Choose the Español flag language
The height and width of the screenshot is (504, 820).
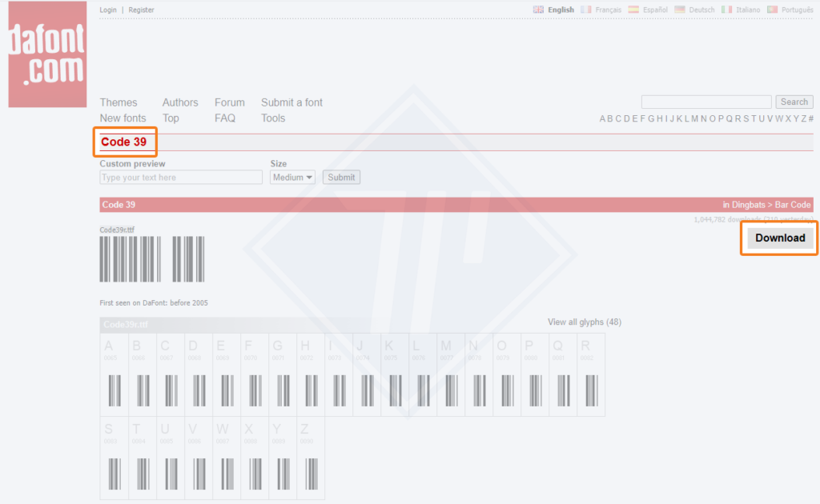(x=633, y=10)
